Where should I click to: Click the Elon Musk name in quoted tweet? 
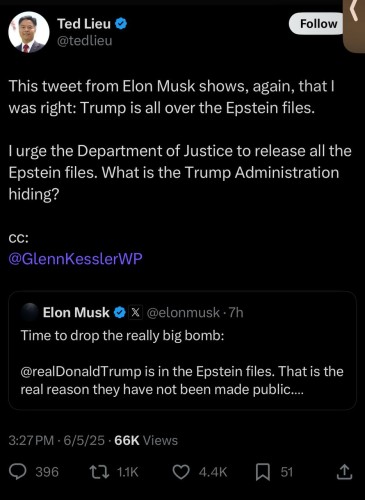pyautogui.click(x=76, y=312)
